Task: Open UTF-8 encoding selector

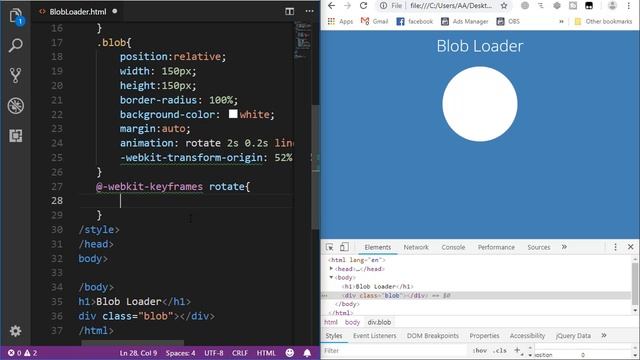Action: coord(213,353)
